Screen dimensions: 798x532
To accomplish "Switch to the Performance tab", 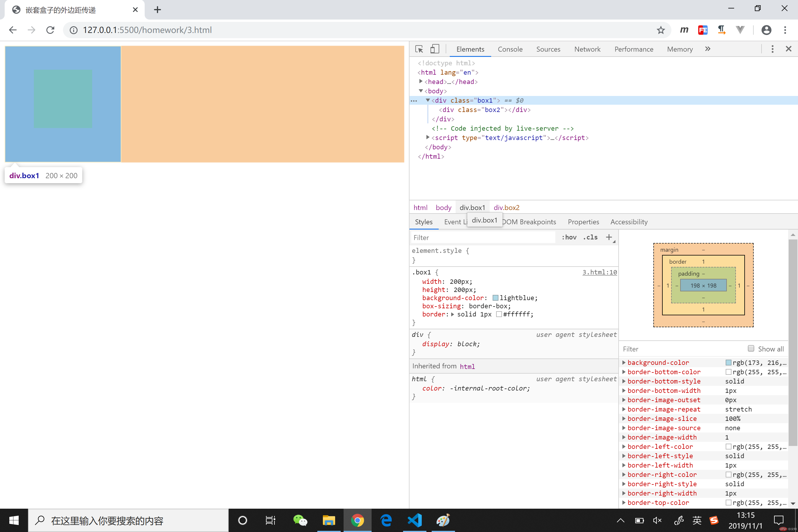I will tap(634, 49).
